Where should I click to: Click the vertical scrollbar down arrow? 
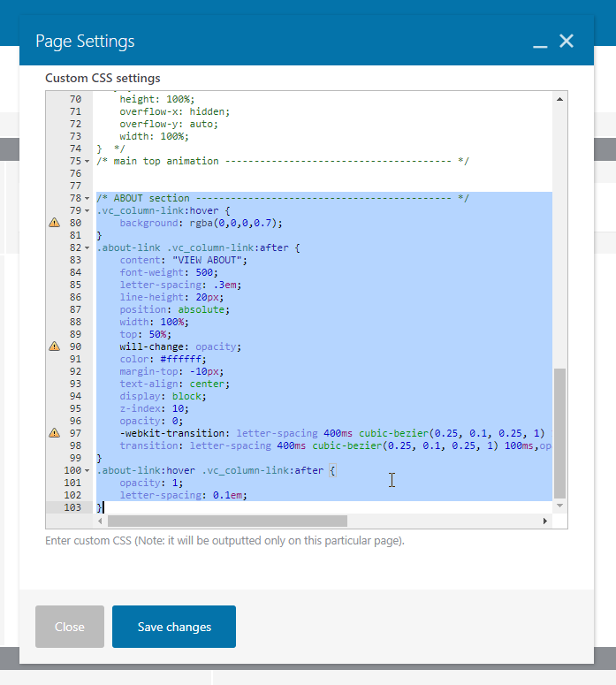click(559, 506)
